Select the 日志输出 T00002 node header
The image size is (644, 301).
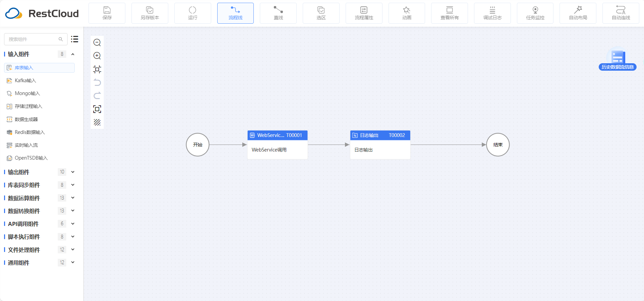click(x=380, y=135)
